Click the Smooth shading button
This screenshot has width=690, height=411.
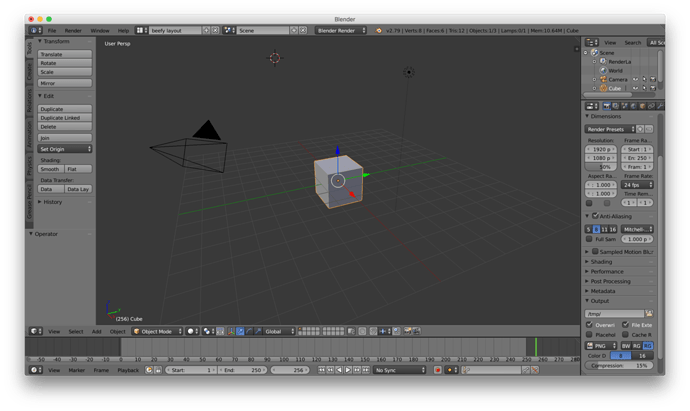[x=51, y=169]
